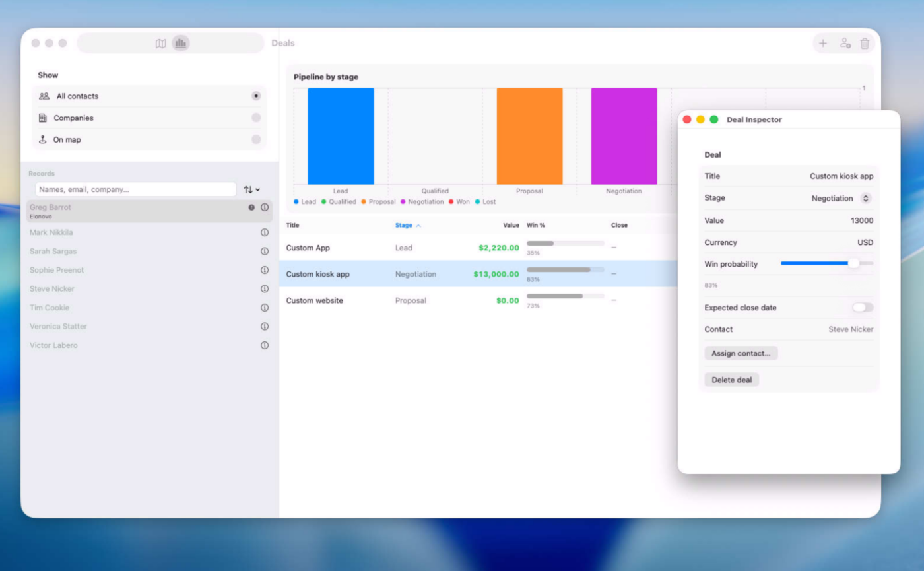The height and width of the screenshot is (571, 924).
Task: Switch to the map view icon
Action: pyautogui.click(x=160, y=44)
